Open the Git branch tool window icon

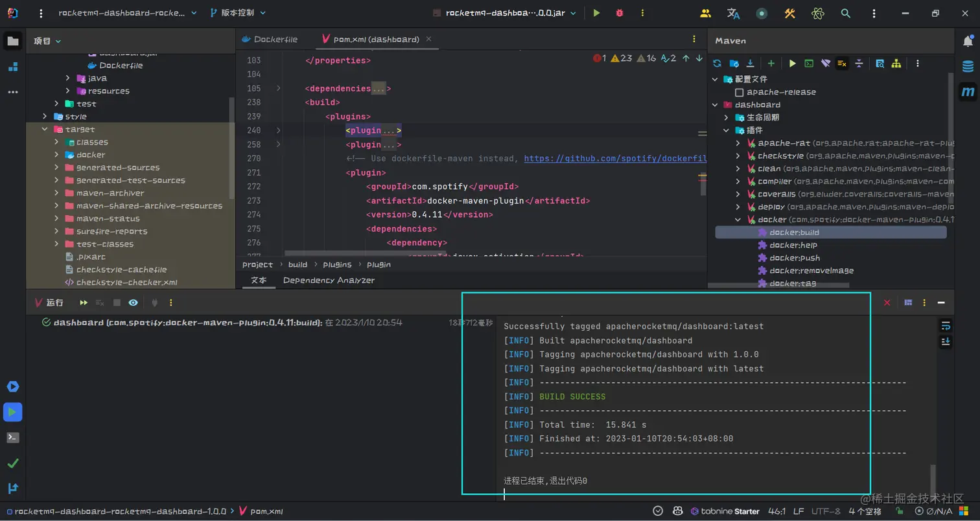pos(13,488)
